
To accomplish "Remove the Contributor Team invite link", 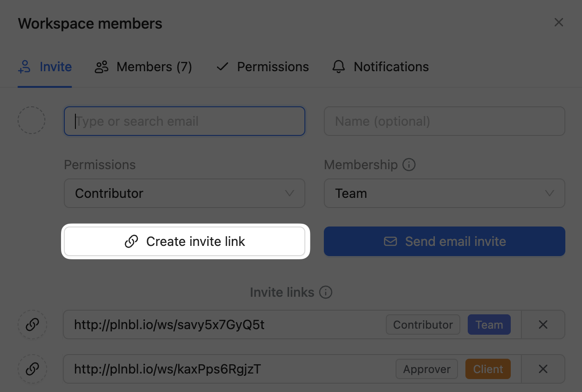I will click(543, 325).
